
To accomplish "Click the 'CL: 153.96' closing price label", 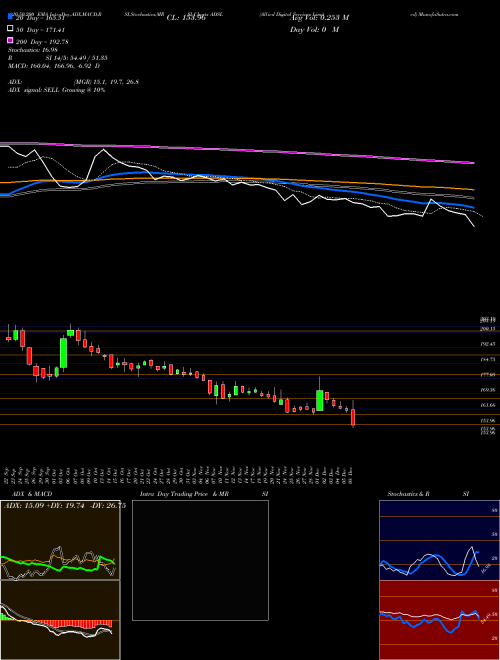I will point(186,18).
